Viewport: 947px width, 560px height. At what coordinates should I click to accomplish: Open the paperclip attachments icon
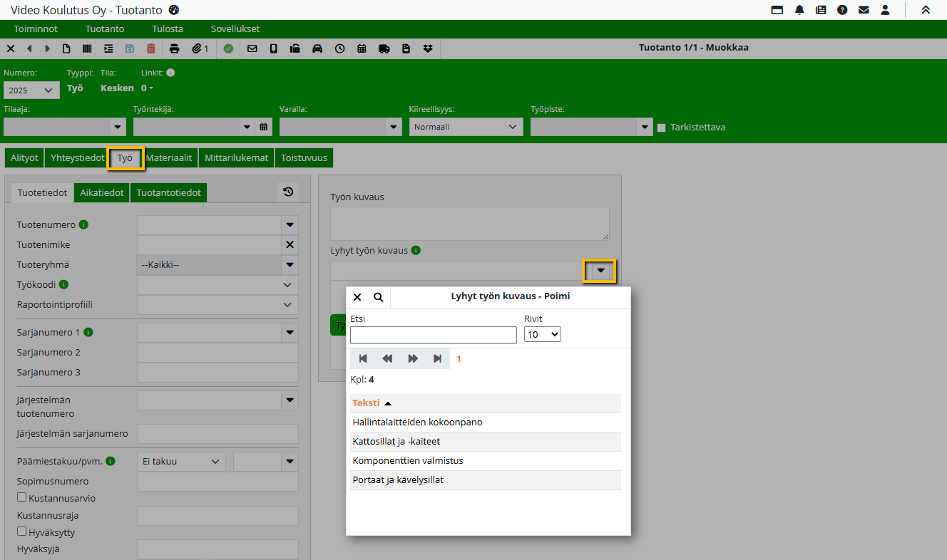point(200,48)
